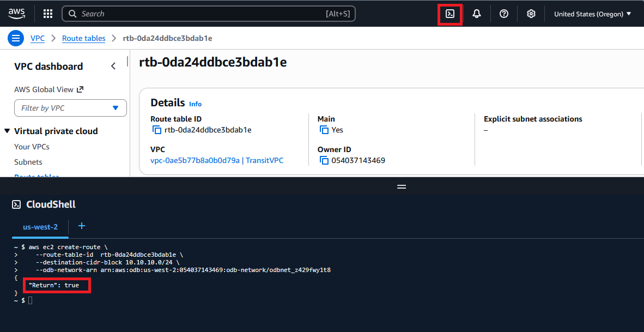Open the Filter by VPC dropdown
This screenshot has height=332, width=644.
pos(70,108)
